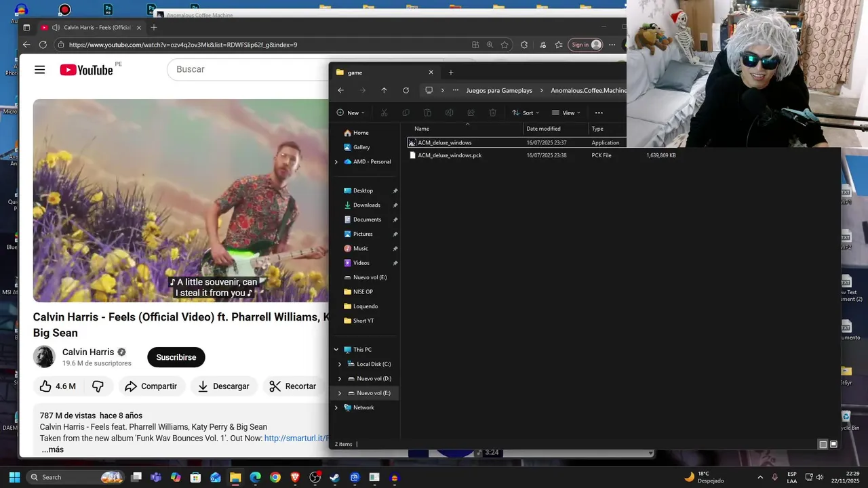The height and width of the screenshot is (488, 868).
Task: Click the Compartir share button
Action: [x=151, y=386]
